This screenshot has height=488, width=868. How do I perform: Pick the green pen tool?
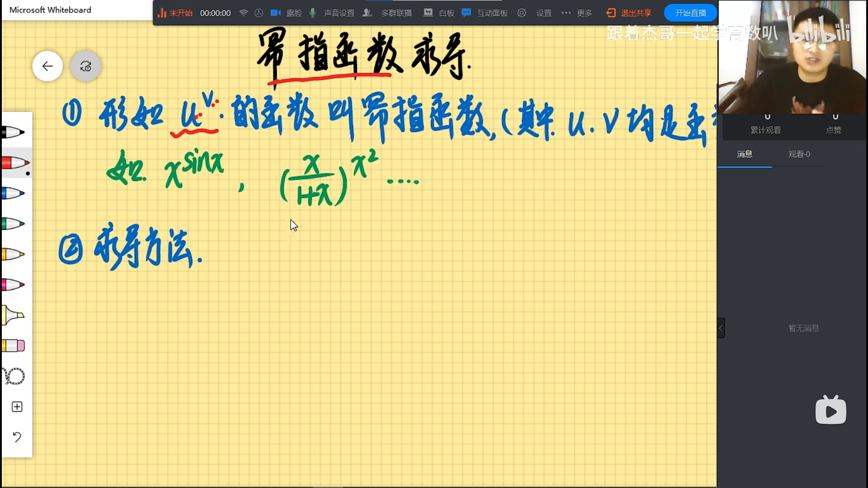coord(14,224)
